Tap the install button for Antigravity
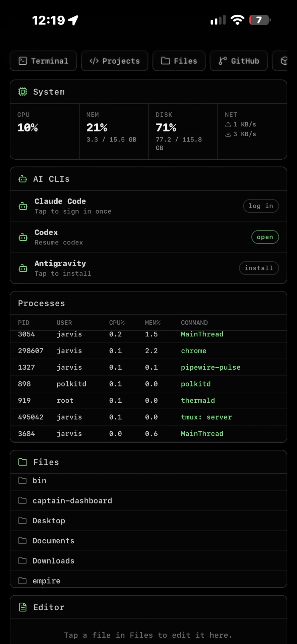The image size is (297, 644). point(259,268)
